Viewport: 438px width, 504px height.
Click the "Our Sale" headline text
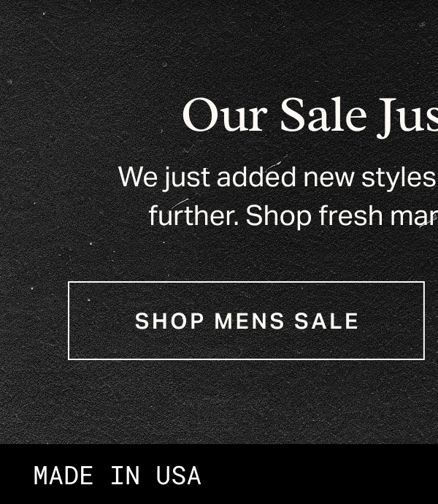(274, 115)
